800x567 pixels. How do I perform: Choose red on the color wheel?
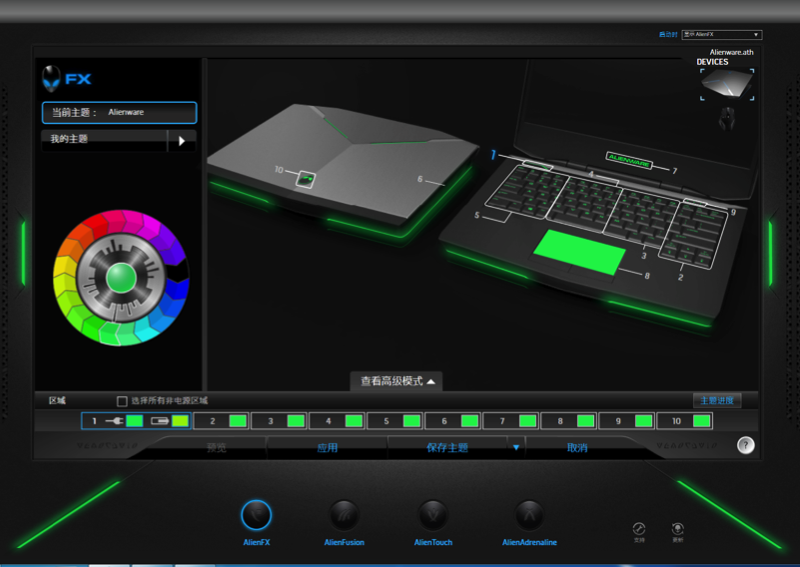tap(96, 225)
